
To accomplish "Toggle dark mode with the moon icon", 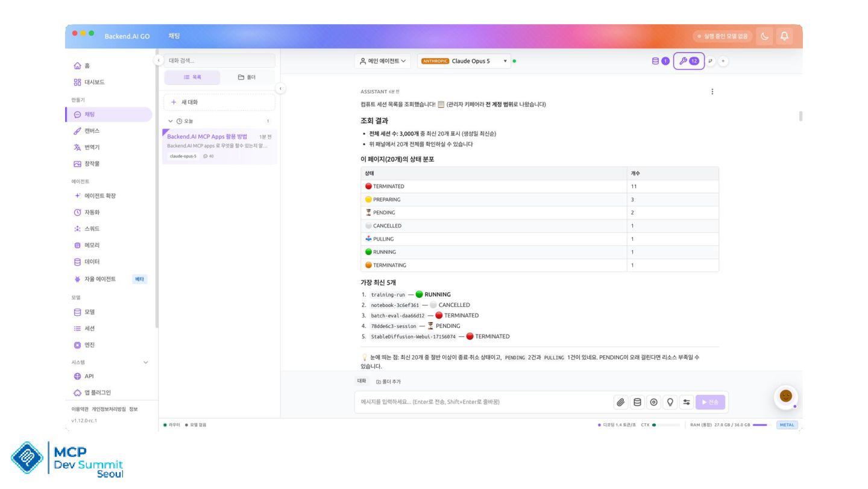I will 765,36.
